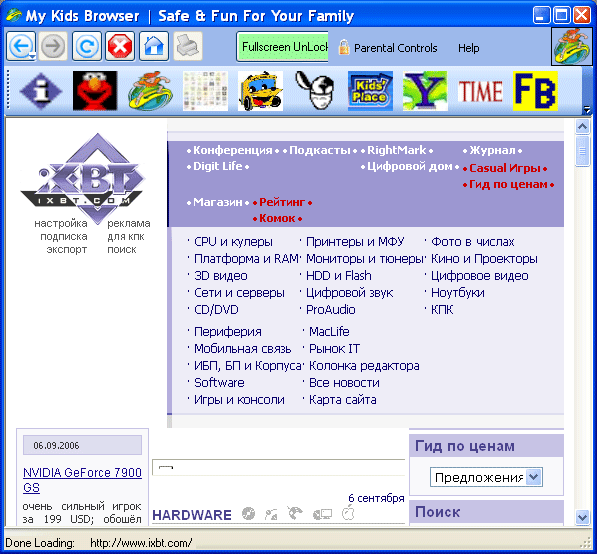This screenshot has width=597, height=554.
Task: Click the surfer logo in top-right corner
Action: pos(571,46)
